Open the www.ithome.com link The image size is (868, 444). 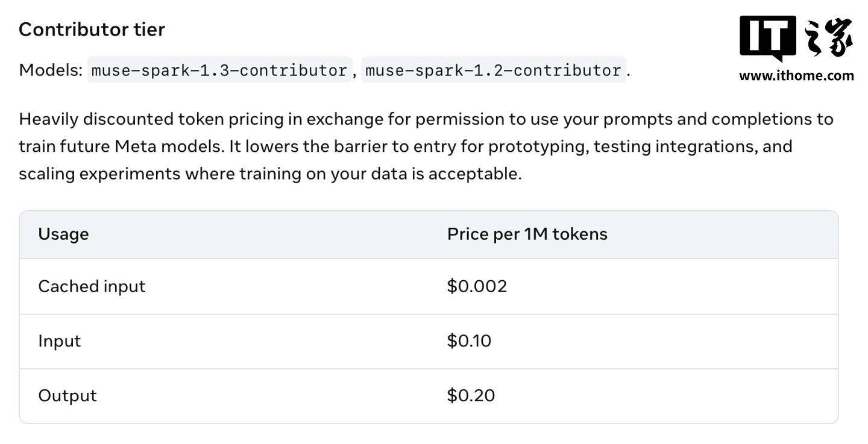(x=796, y=75)
